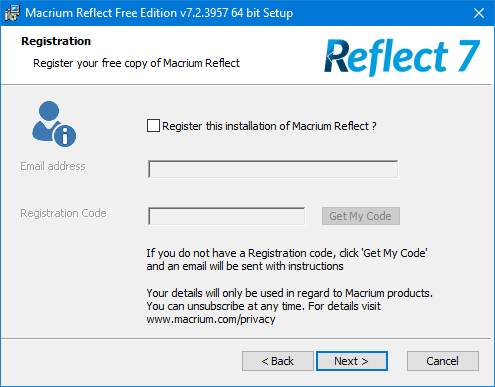Screen dimensions: 495x387
Task: Click the Registration Code label
Action: tap(63, 213)
